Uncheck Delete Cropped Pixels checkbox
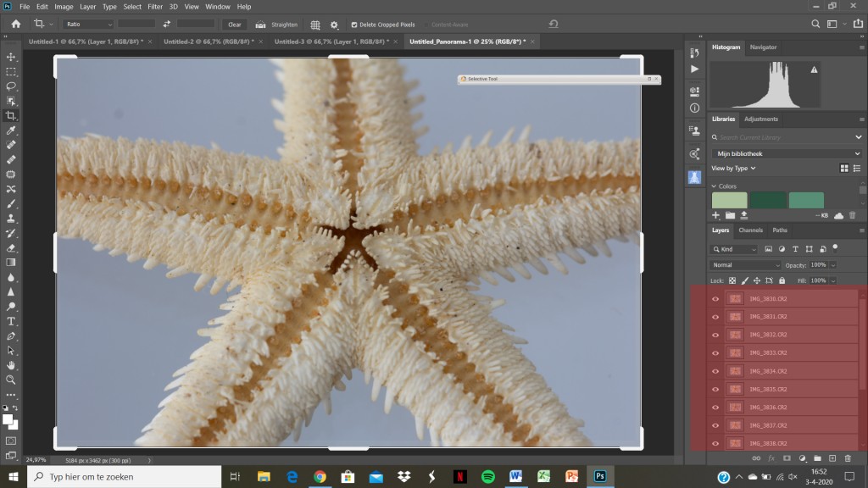The width and height of the screenshot is (868, 488). tap(354, 25)
